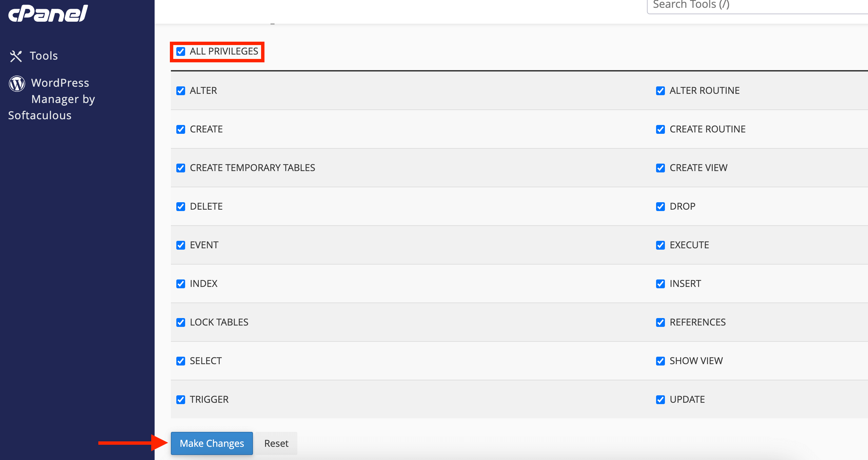Viewport: 868px width, 460px height.
Task: Click the WordPress logo icon
Action: coord(17,83)
